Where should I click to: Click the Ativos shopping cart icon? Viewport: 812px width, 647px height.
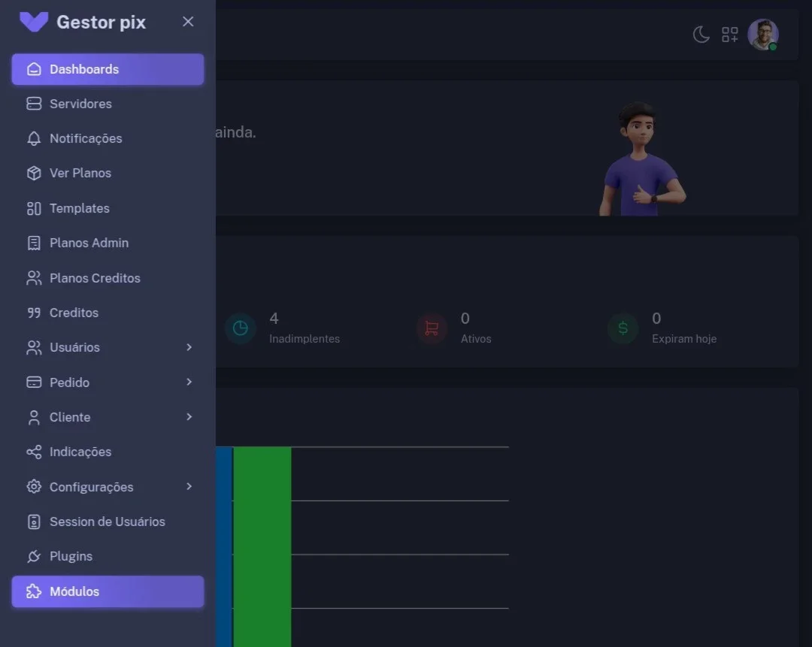432,328
